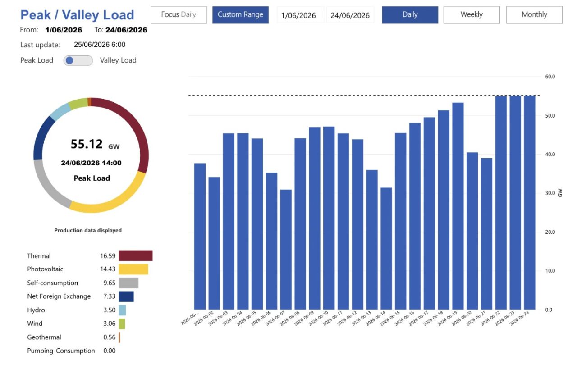Click the Photovoltaic value 14.43

coord(108,269)
